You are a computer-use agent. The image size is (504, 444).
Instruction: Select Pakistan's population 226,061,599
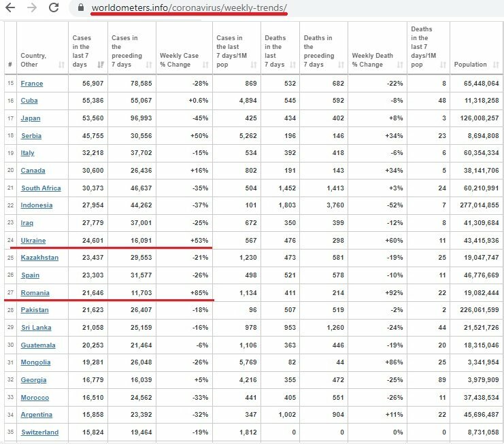[480, 310]
